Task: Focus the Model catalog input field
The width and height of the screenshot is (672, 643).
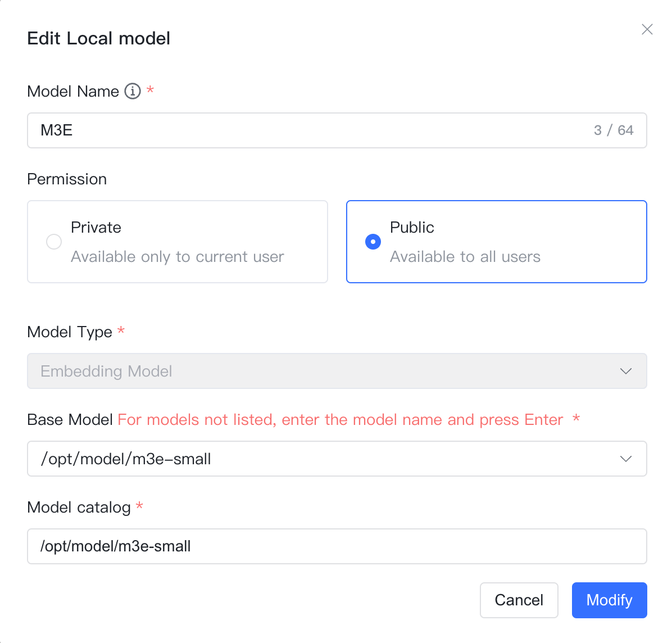Action: coord(337,546)
